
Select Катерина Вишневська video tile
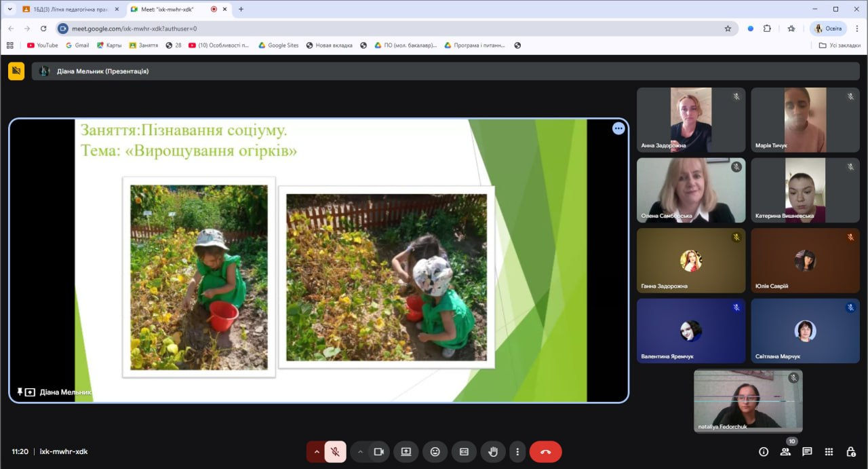click(805, 191)
